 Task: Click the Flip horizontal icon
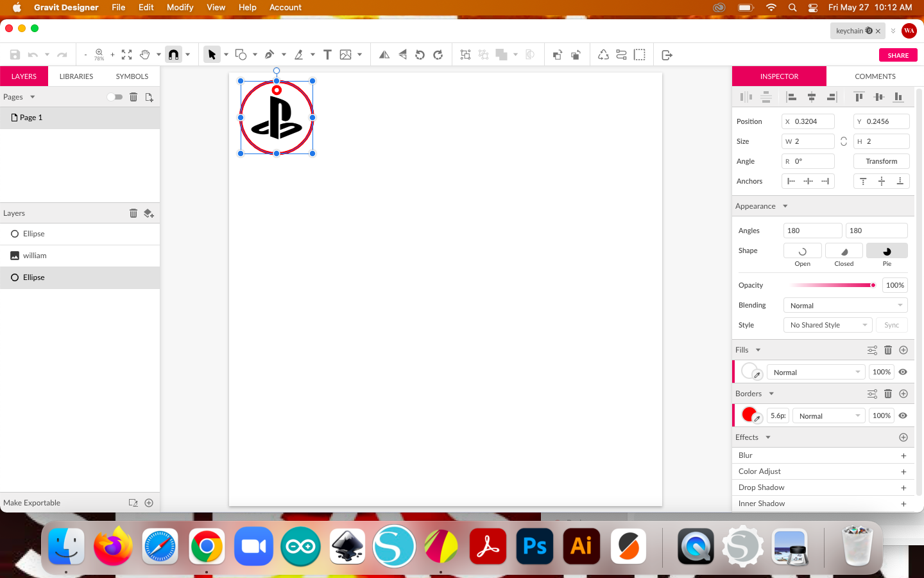384,55
